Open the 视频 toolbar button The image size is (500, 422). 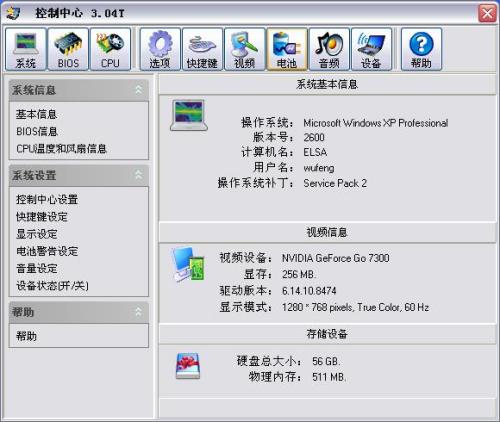245,49
